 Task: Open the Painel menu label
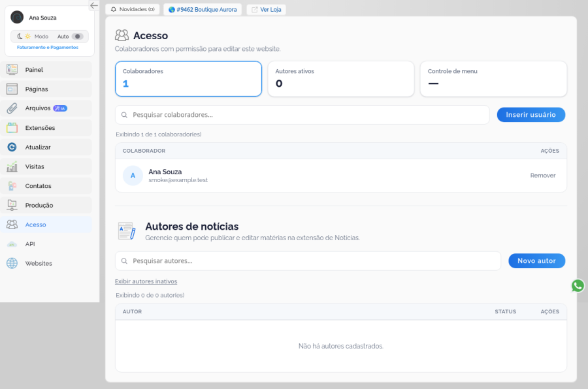[34, 70]
